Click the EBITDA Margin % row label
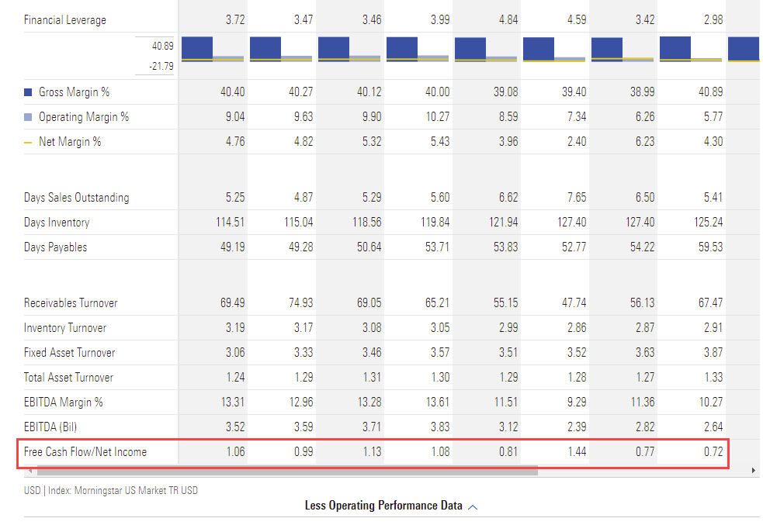Viewport: 763px width, 532px height. 64,402
